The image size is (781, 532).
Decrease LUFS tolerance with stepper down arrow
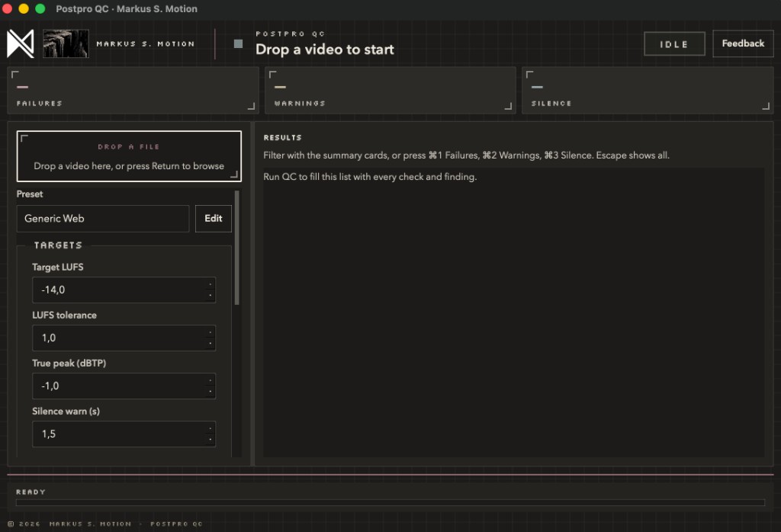(211, 344)
